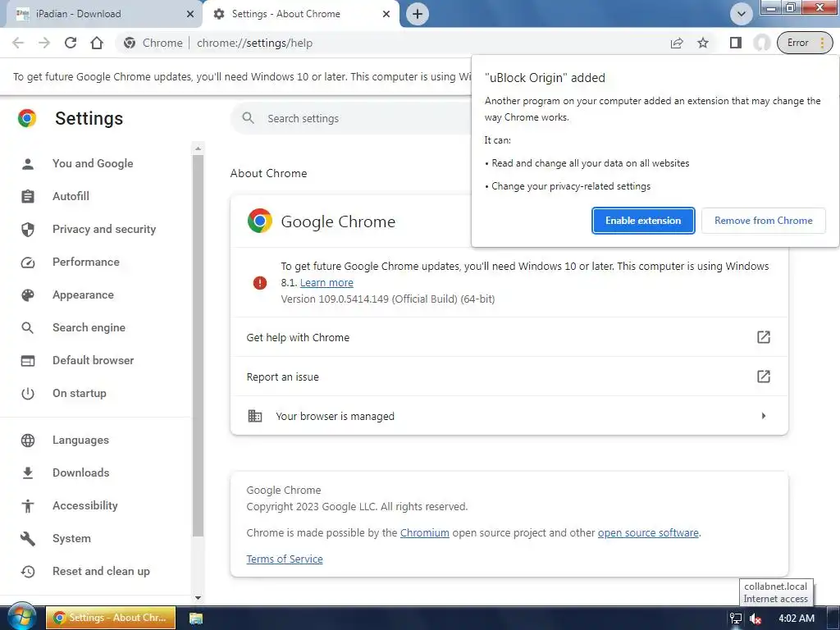This screenshot has height=630, width=840.
Task: Open the tab search dropdown arrow
Action: pyautogui.click(x=742, y=14)
